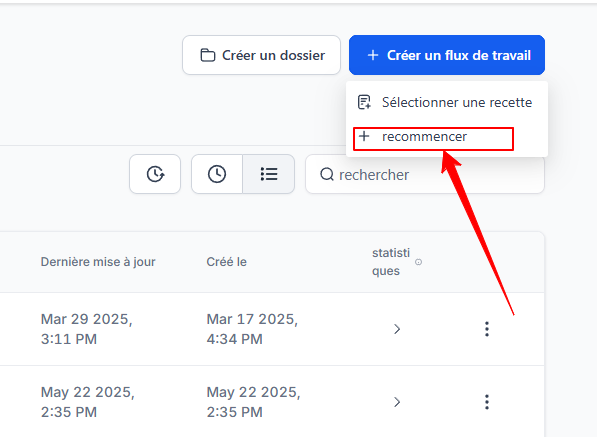Switch to the list view icon

269,174
